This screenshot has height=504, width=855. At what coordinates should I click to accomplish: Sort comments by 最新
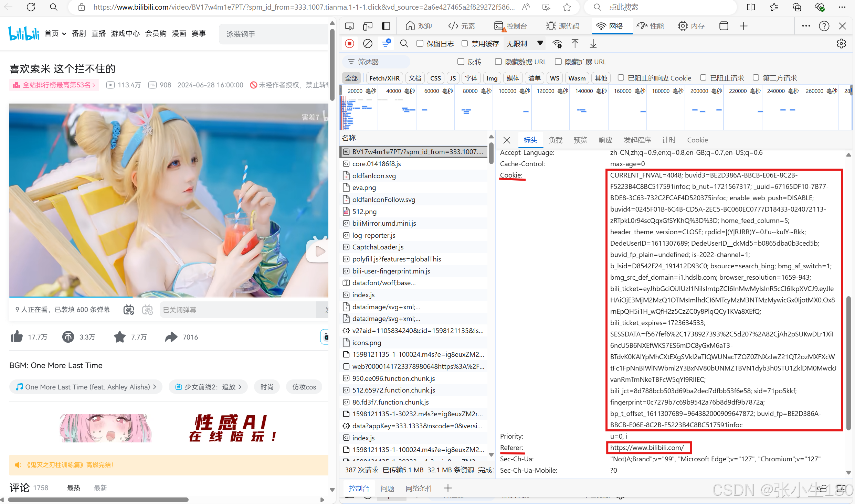pyautogui.click(x=101, y=487)
